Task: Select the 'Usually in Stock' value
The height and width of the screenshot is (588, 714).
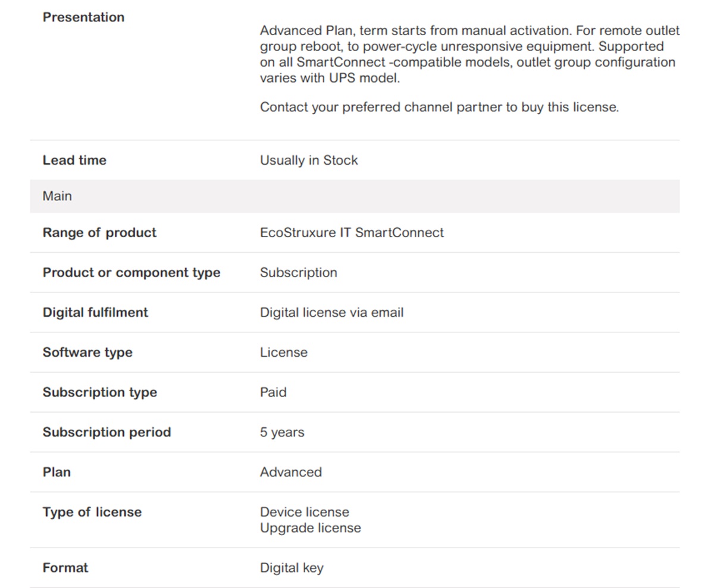Action: pos(309,161)
